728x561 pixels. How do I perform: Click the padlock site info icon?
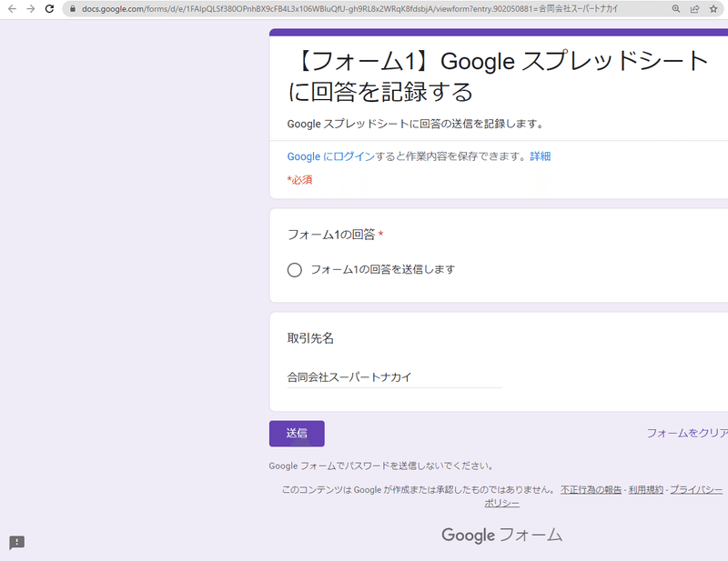[x=73, y=9]
